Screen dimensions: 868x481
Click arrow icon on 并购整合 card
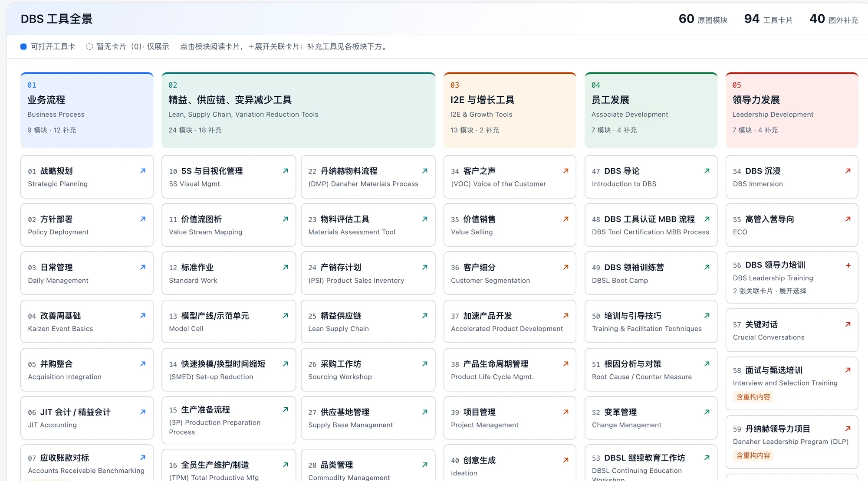(143, 364)
